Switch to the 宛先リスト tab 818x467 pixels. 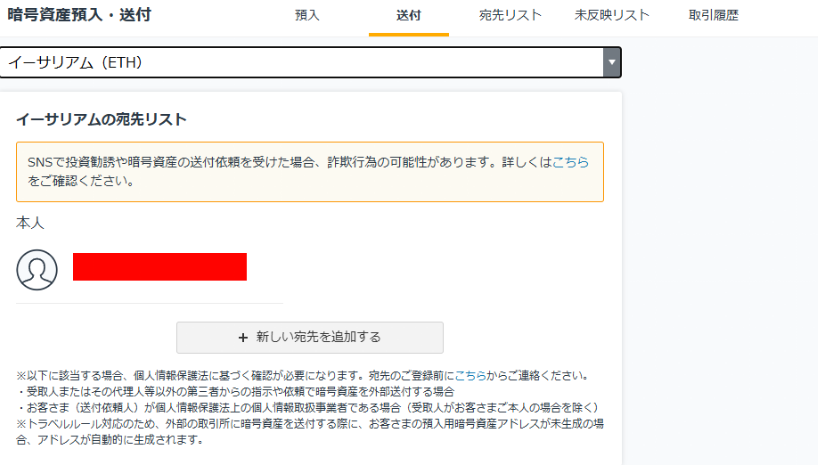coord(510,16)
